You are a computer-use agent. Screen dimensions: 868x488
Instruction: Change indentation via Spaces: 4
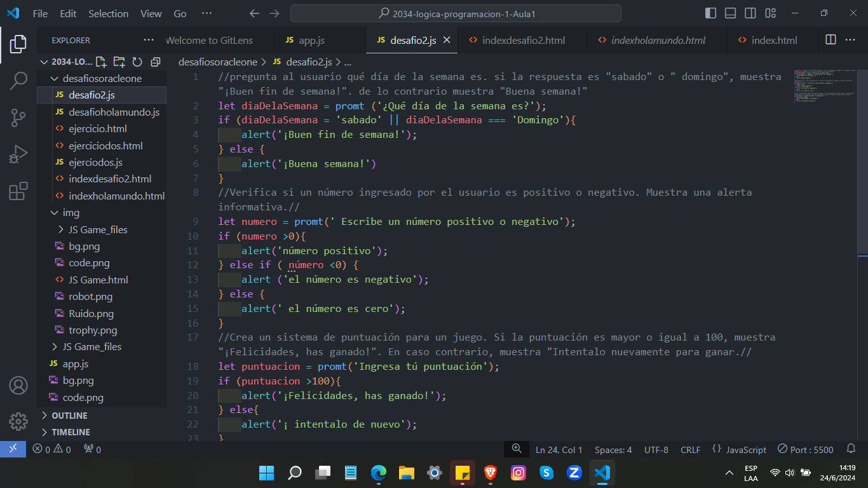(x=613, y=449)
